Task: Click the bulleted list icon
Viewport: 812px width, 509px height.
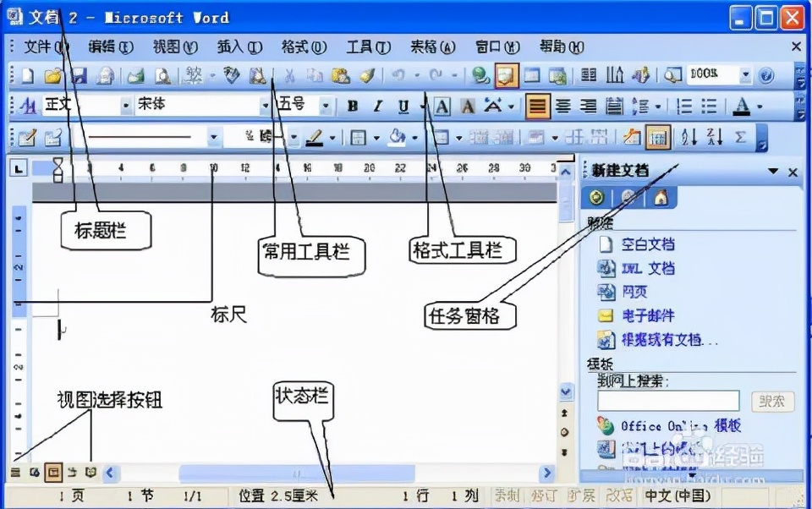Action: point(709,107)
